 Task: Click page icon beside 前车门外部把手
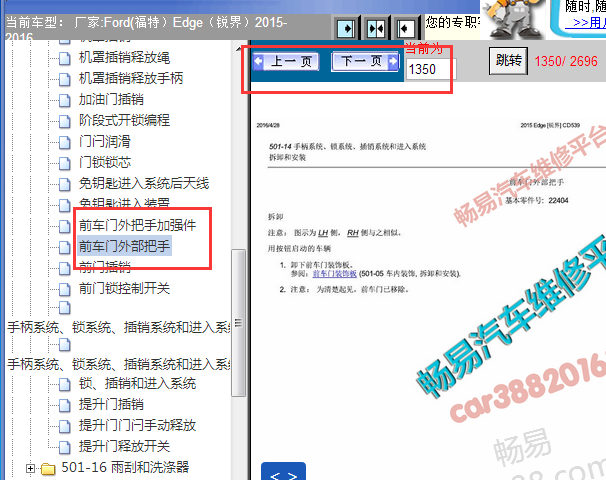coord(65,247)
